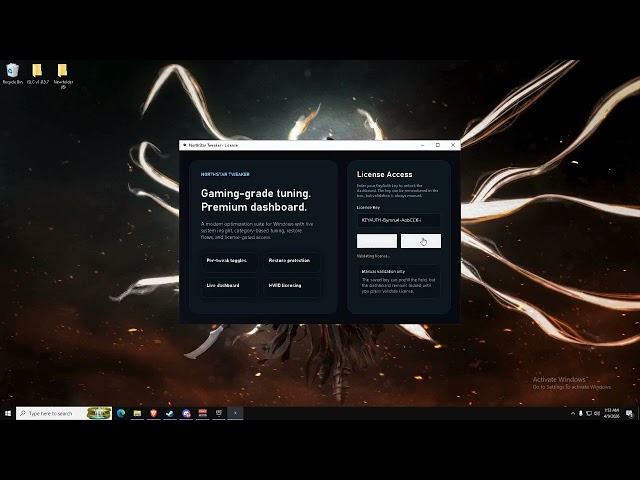Minimize the NorthStar Tweaker window
Image resolution: width=640 pixels, height=480 pixels.
pyautogui.click(x=422, y=145)
